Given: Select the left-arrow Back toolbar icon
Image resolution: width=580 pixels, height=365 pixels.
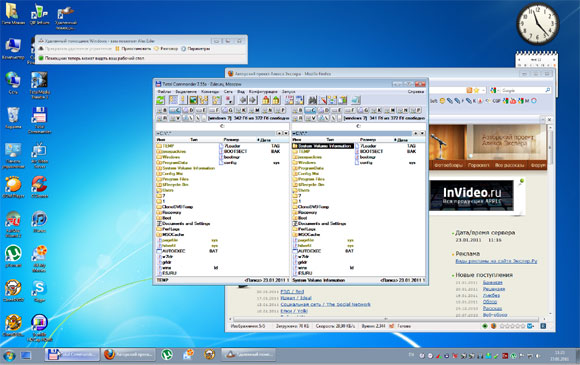Looking at the screenshot, I should click(243, 100).
